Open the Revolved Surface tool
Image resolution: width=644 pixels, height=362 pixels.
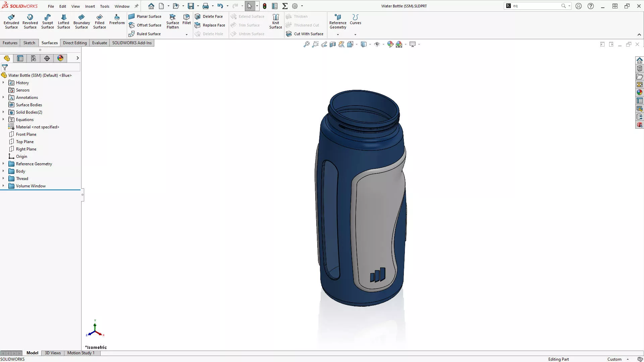tap(30, 21)
